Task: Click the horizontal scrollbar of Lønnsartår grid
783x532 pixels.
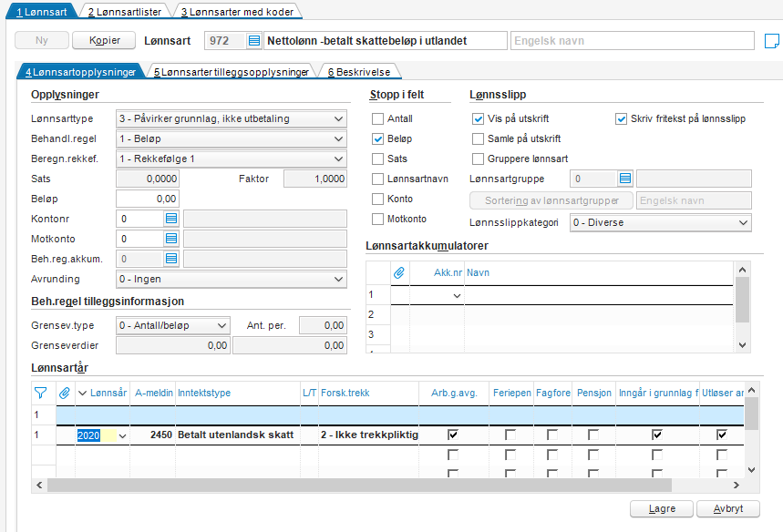Action: [x=359, y=485]
